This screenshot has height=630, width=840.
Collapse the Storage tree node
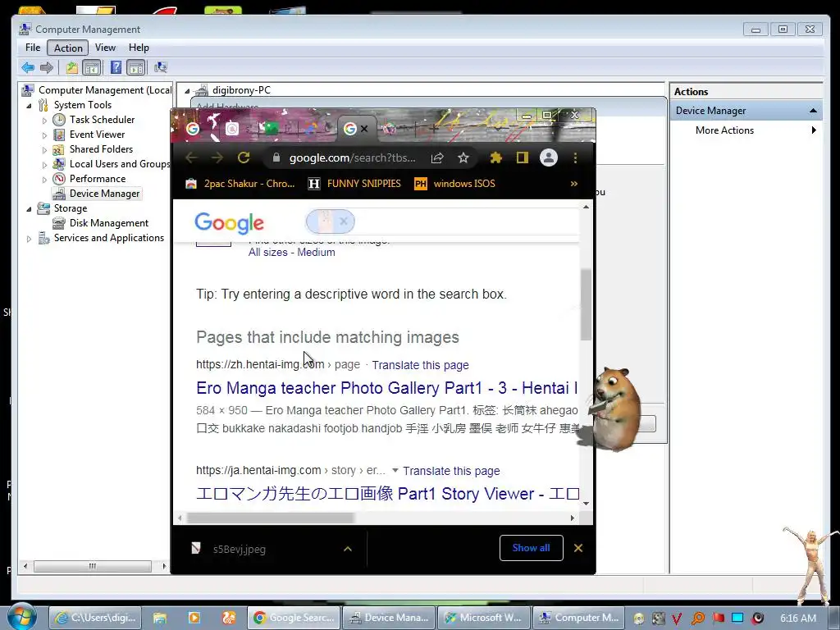(x=29, y=209)
